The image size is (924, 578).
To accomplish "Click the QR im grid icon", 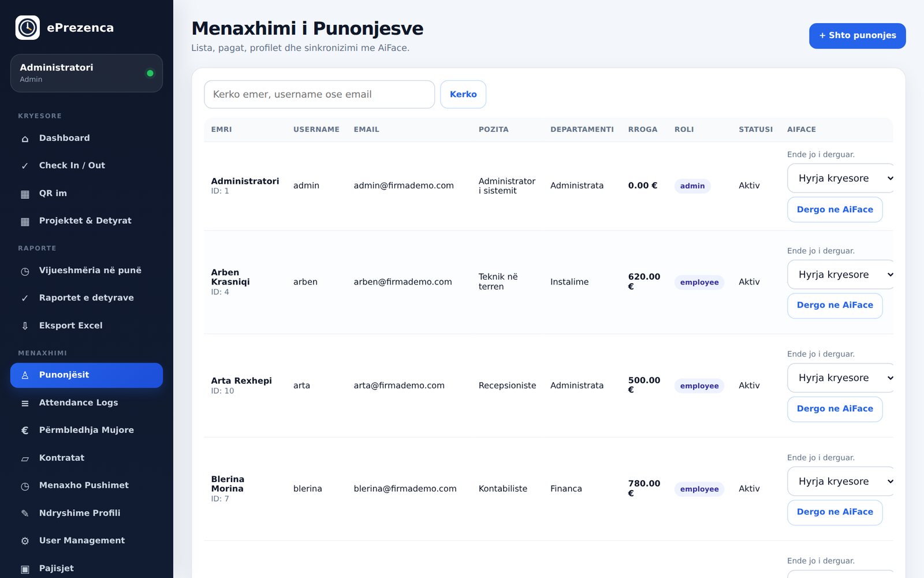I will pos(25,194).
